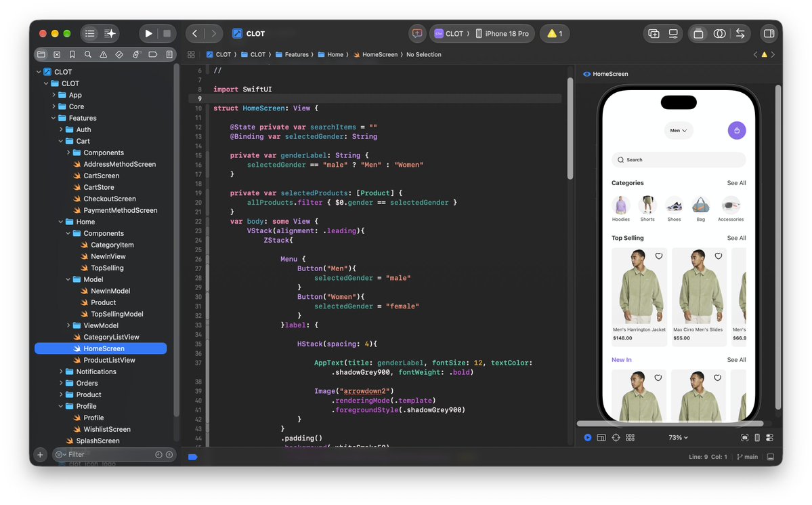Collapse the Cart folder
This screenshot has height=505, width=812.
click(x=60, y=141)
